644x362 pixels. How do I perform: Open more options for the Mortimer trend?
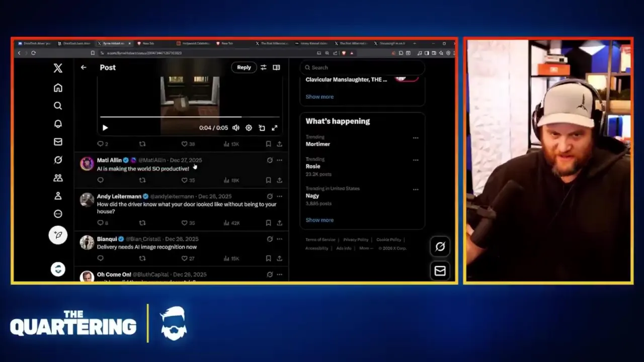click(x=416, y=138)
